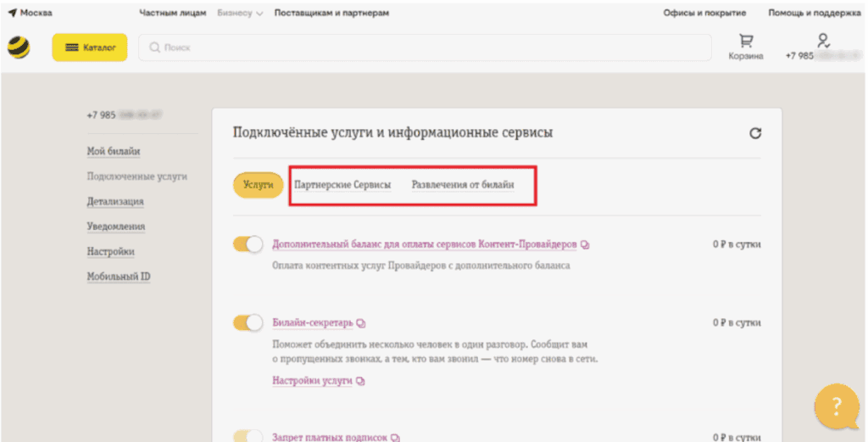Click price 0 ₽ в сутки for Билайн-секретарь
This screenshot has height=442, width=868.
(x=737, y=323)
